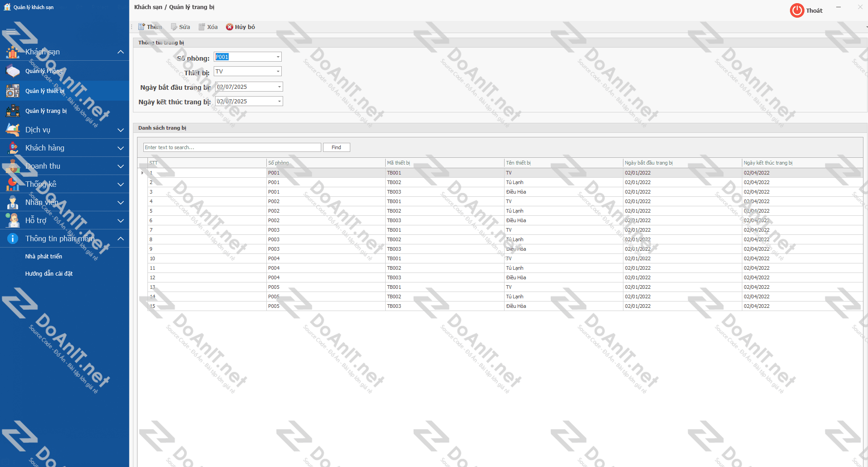This screenshot has width=868, height=467.
Task: Click the Thoát exit label
Action: [x=814, y=10]
